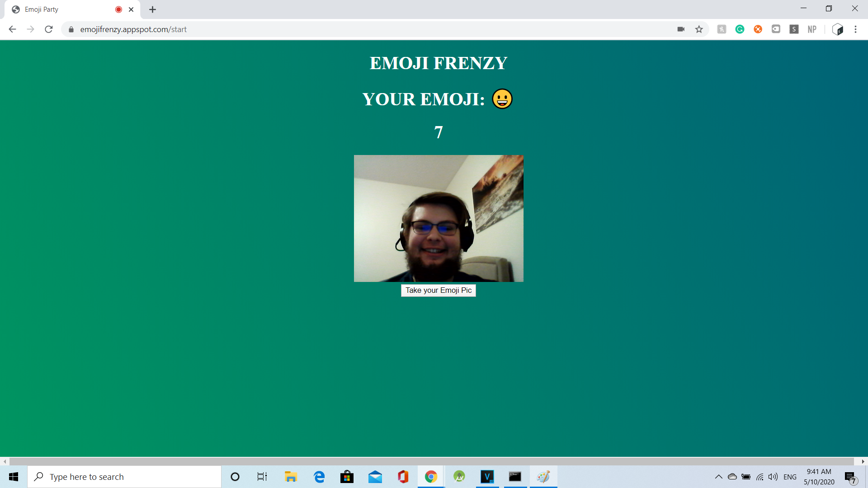Show hidden system tray icons
868x488 pixels.
718,477
